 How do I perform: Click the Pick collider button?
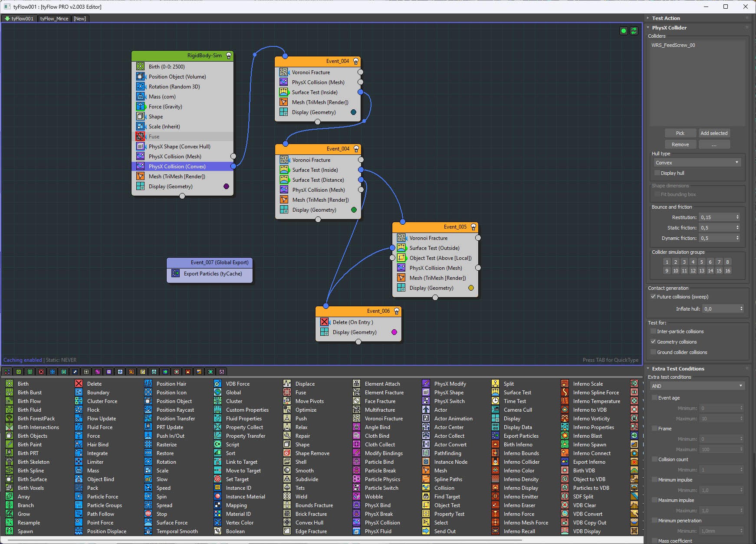coord(680,133)
